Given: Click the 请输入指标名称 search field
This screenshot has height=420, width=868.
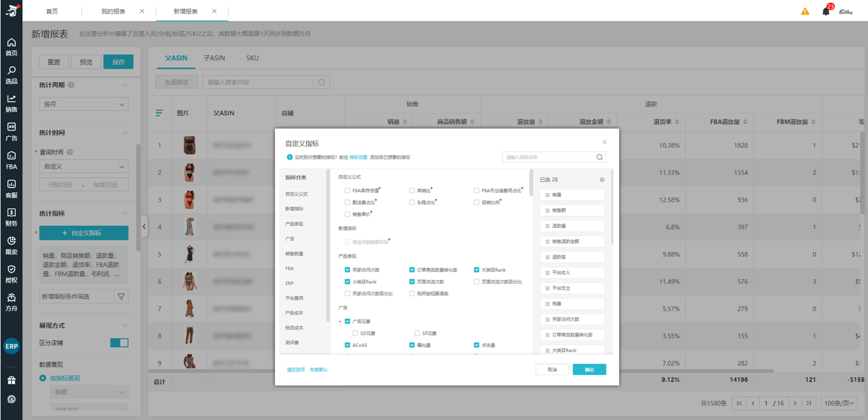Looking at the screenshot, I should point(548,157).
